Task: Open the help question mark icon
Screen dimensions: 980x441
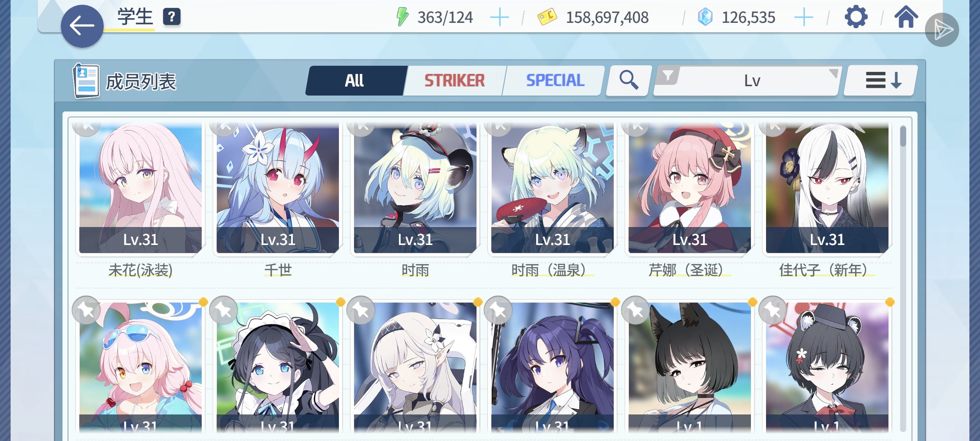Action: coord(171,17)
